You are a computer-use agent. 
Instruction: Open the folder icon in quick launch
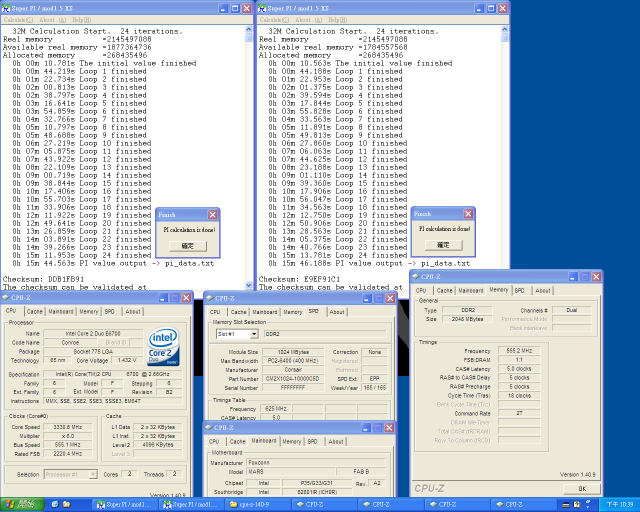[67, 505]
